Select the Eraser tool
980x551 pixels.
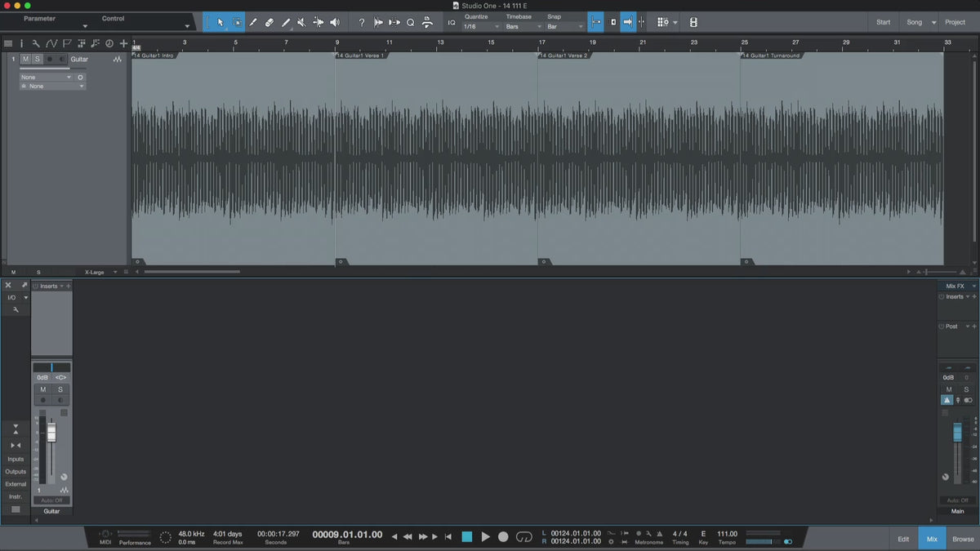269,23
